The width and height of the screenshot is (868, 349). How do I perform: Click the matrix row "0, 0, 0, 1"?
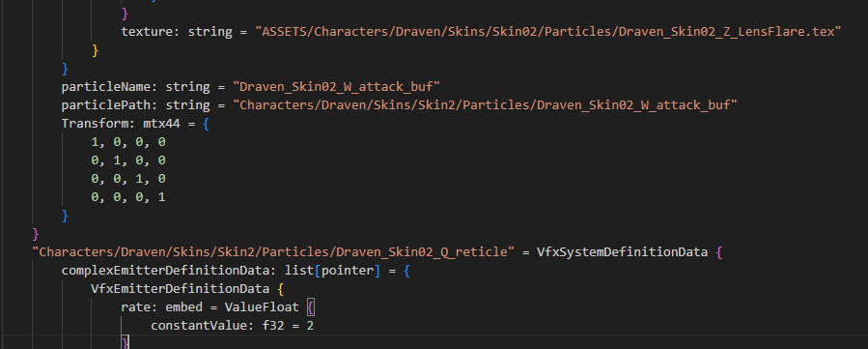pyautogui.click(x=127, y=197)
